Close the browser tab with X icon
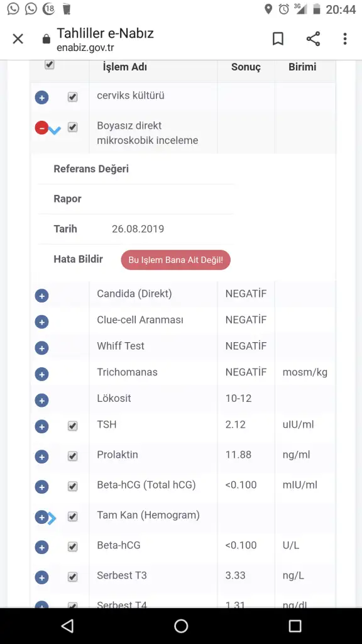This screenshot has height=644, width=362. coord(18,39)
